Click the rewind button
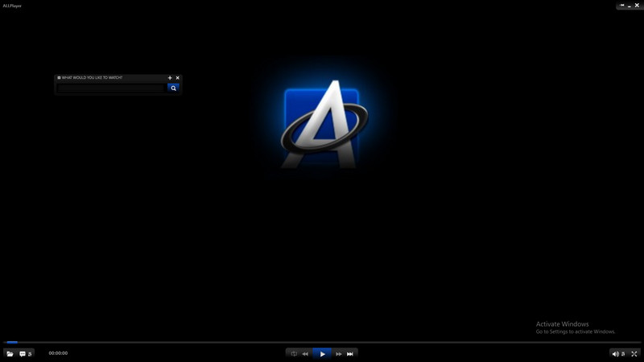The image size is (644, 362). coord(305,354)
